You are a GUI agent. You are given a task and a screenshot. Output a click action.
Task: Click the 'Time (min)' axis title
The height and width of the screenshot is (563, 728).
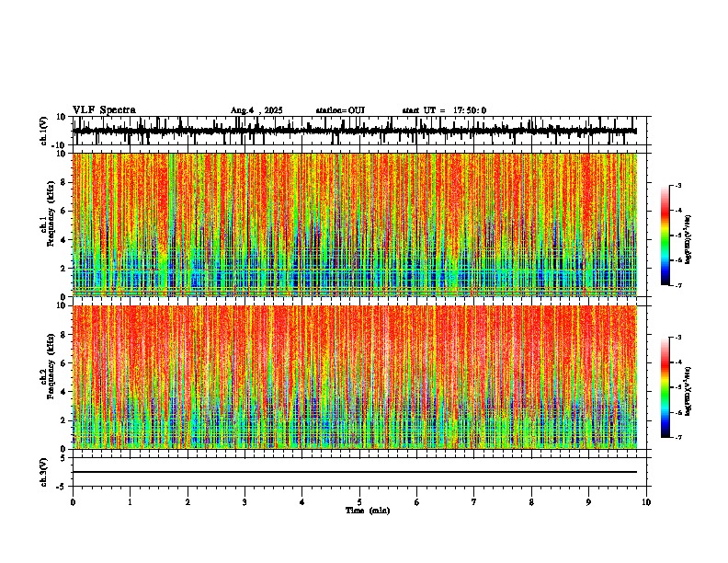coord(368,511)
